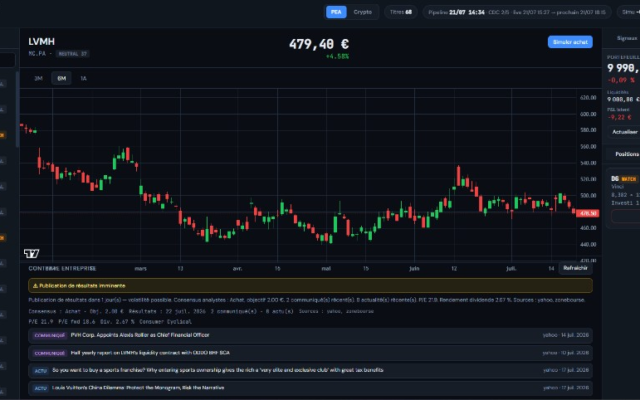
Task: Click the Simuler achat button
Action: coord(570,42)
